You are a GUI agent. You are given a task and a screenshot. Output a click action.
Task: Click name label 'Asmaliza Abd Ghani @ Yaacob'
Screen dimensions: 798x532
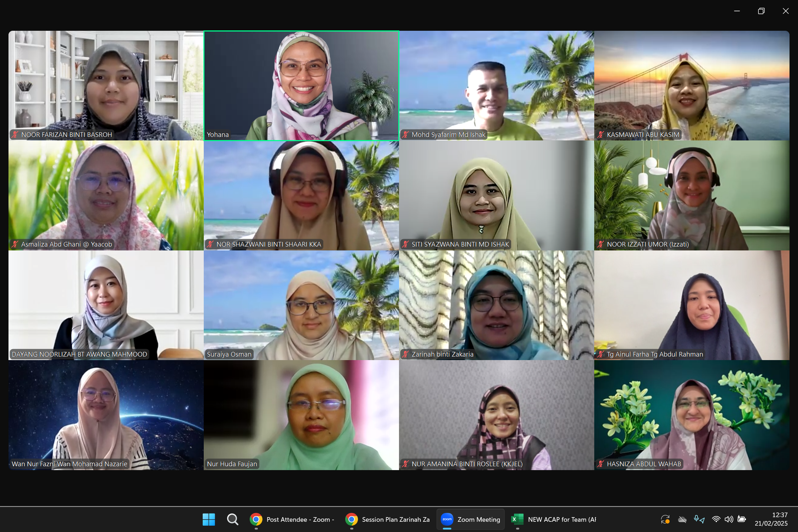click(66, 244)
